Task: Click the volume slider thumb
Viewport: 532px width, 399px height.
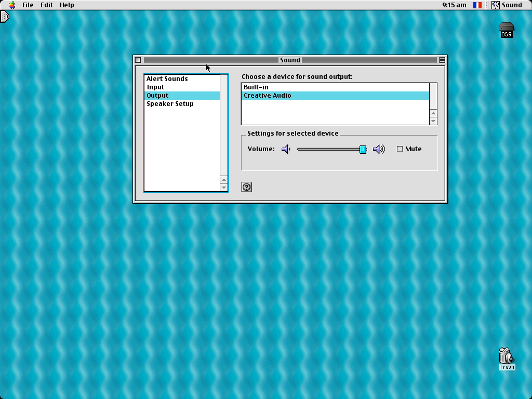Action: point(363,149)
